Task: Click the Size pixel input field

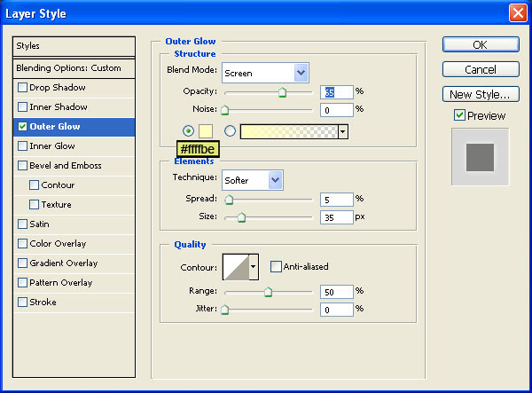Action: [337, 217]
